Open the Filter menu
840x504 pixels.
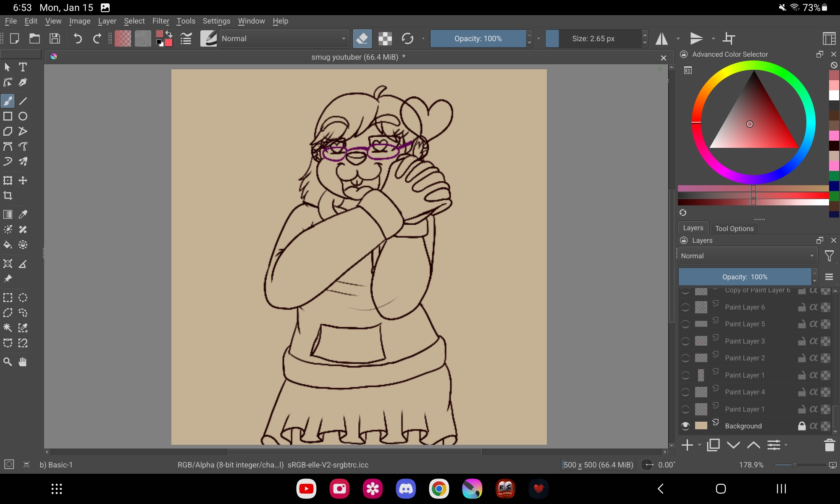tap(160, 21)
